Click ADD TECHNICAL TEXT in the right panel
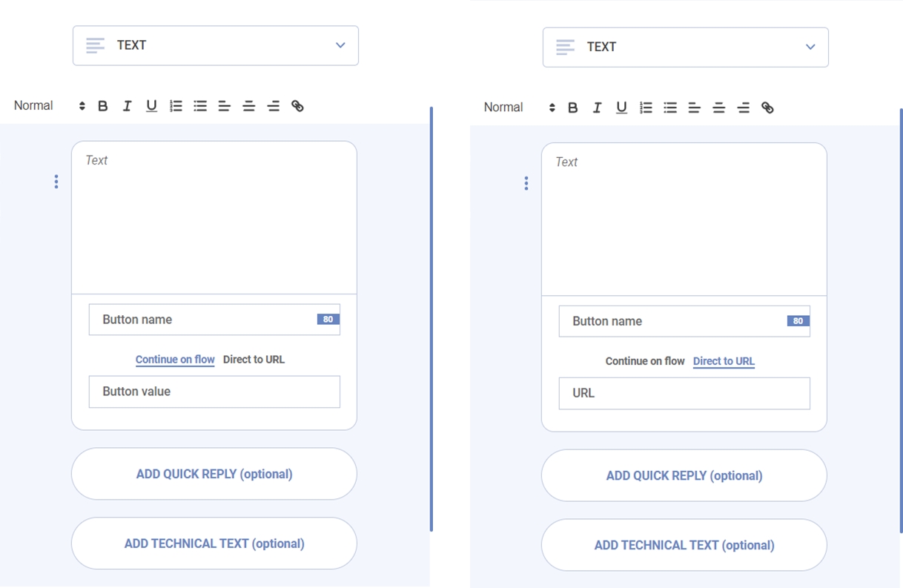Screen dimensions: 903x588 click(684, 545)
